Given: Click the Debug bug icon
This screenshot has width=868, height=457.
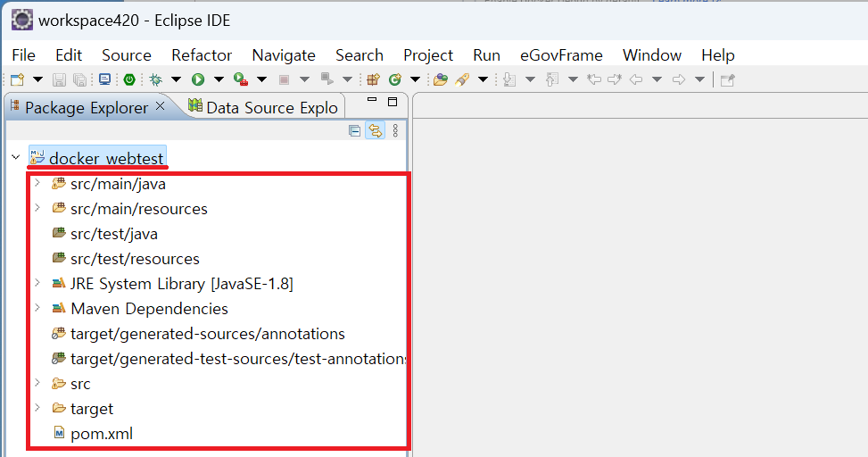Looking at the screenshot, I should tap(155, 79).
